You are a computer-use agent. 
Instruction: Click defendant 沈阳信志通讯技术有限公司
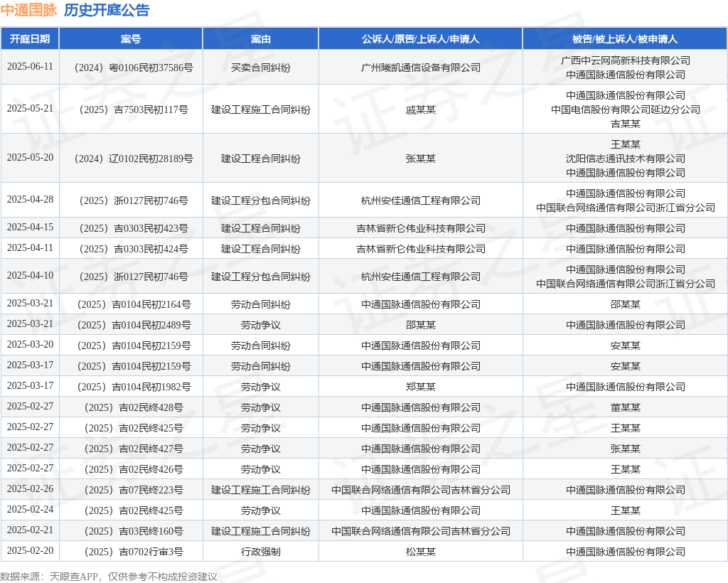626,159
